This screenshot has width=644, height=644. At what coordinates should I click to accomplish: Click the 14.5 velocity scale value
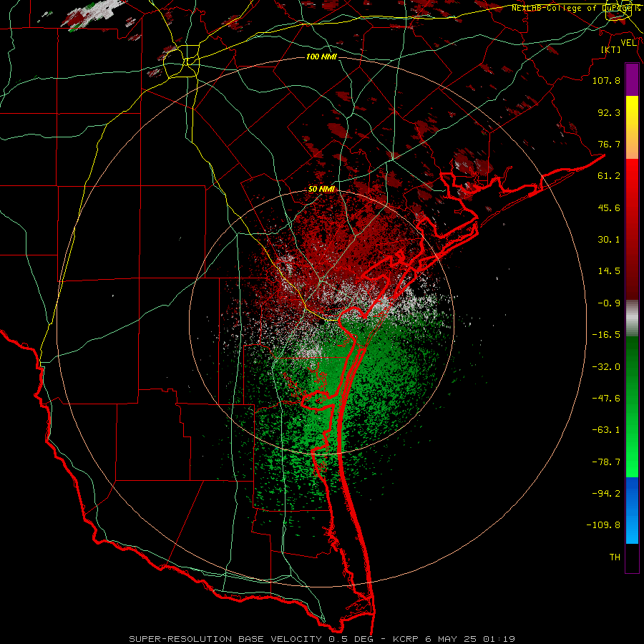coord(609,271)
